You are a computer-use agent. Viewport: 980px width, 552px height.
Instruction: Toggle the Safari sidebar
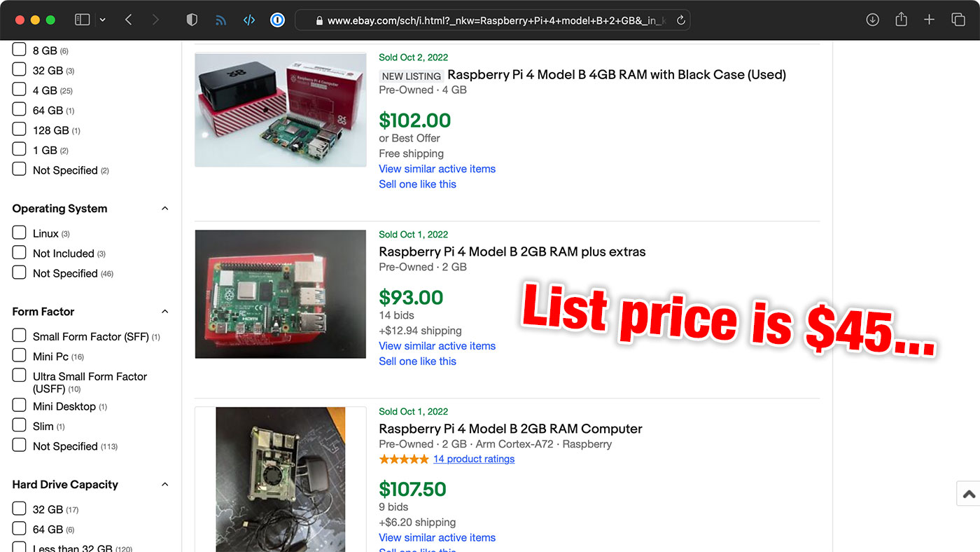coord(82,19)
